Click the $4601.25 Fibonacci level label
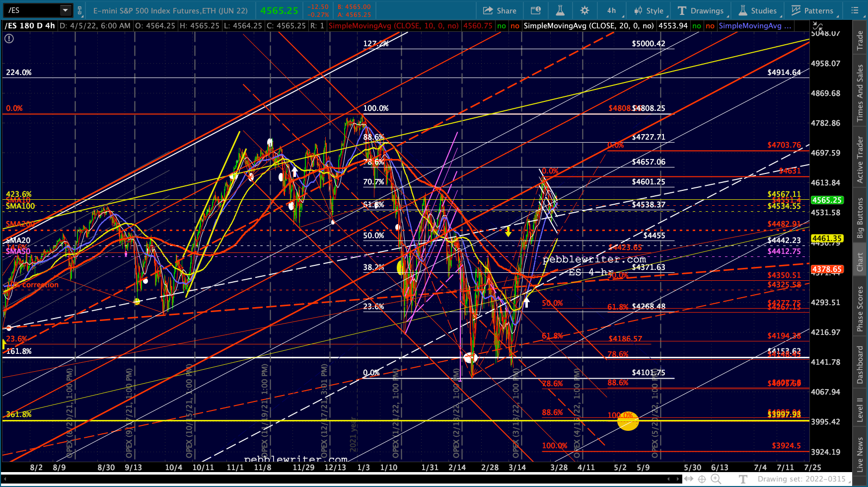Viewport: 868px width, 487px height. [x=649, y=182]
